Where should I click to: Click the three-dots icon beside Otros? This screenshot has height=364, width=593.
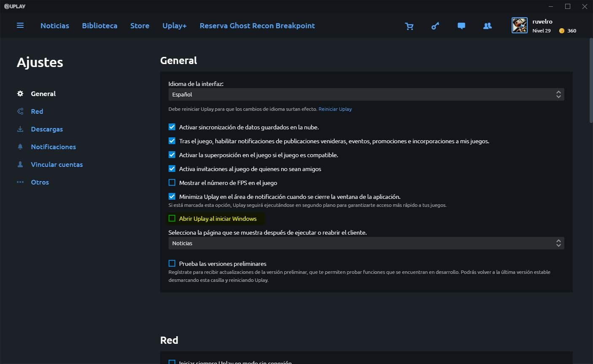pyautogui.click(x=20, y=182)
